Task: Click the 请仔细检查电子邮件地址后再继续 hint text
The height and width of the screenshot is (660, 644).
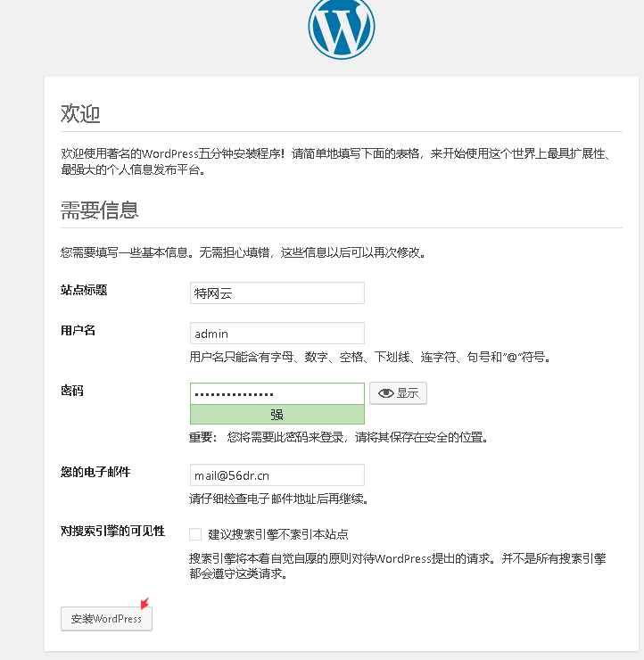Action: point(278,499)
